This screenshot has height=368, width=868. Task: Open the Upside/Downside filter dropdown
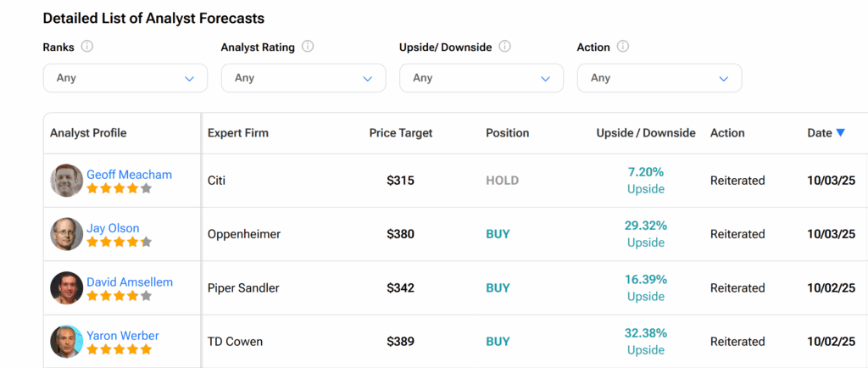pyautogui.click(x=481, y=78)
